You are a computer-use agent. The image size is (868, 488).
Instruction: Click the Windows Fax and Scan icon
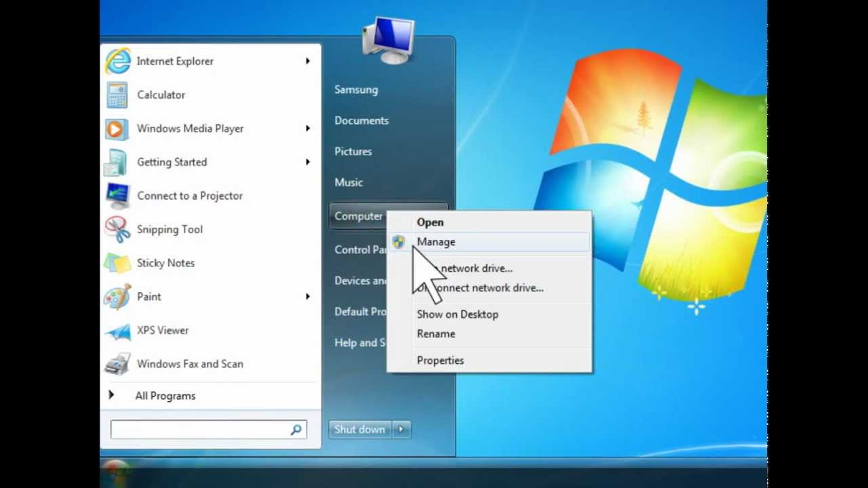click(118, 364)
